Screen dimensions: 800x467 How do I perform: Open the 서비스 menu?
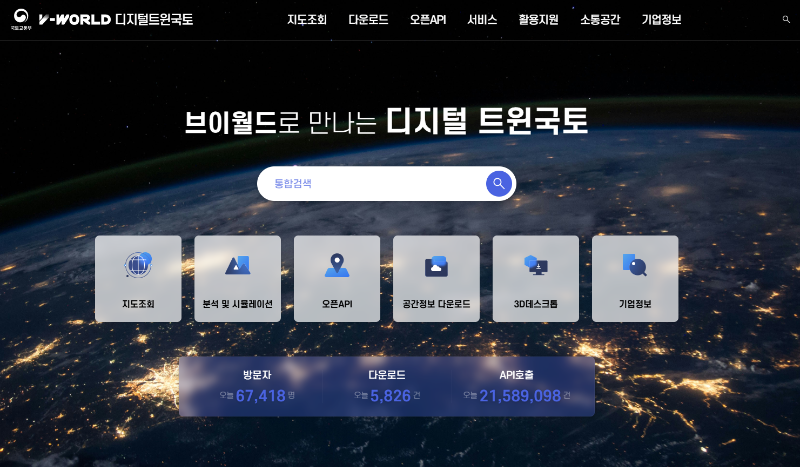click(x=482, y=19)
